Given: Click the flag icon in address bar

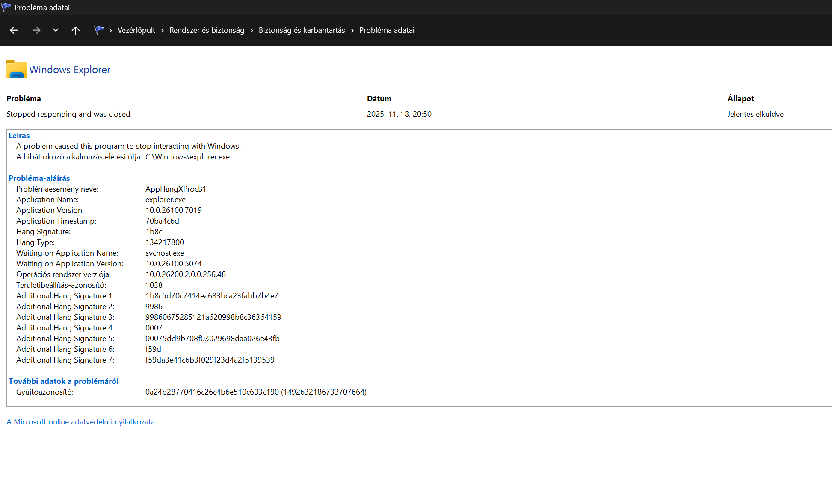Looking at the screenshot, I should [x=99, y=30].
